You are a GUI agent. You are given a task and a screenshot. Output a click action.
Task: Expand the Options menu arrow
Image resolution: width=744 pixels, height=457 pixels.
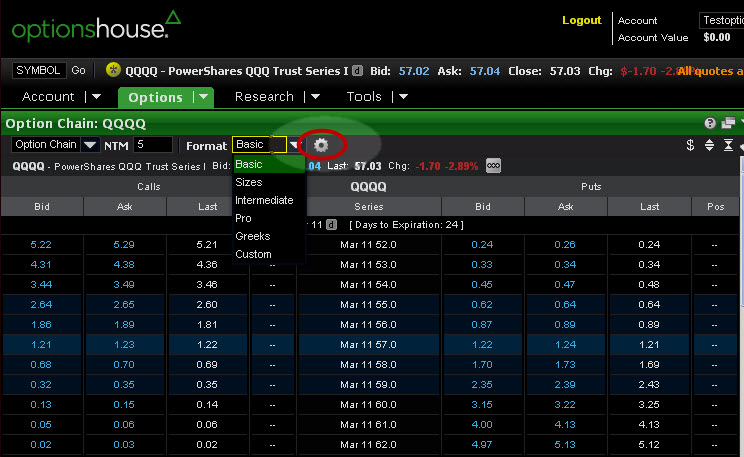[204, 97]
